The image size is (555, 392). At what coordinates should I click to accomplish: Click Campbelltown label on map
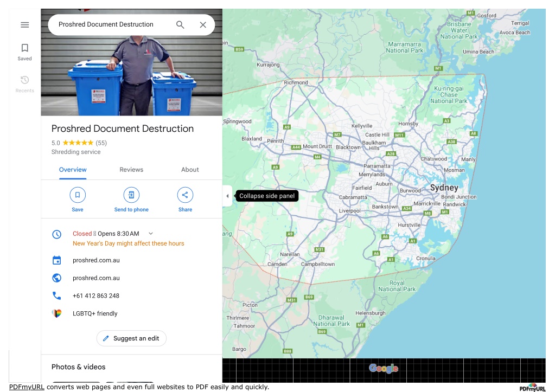318,264
